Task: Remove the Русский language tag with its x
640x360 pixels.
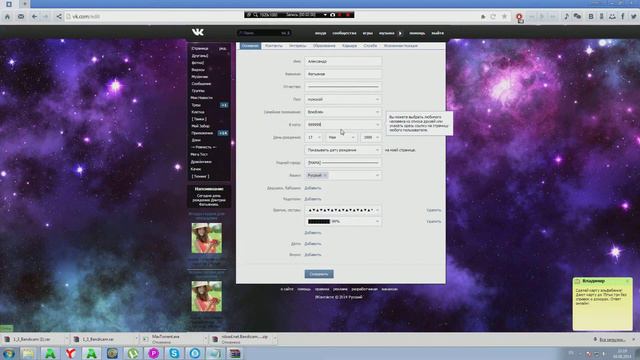Action: [x=325, y=175]
